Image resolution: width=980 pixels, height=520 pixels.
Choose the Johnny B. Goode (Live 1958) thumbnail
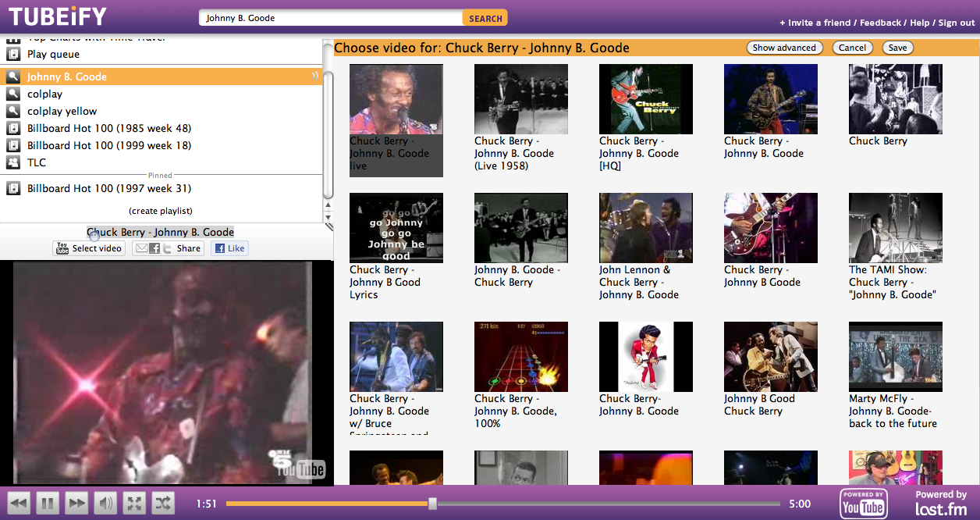521,99
